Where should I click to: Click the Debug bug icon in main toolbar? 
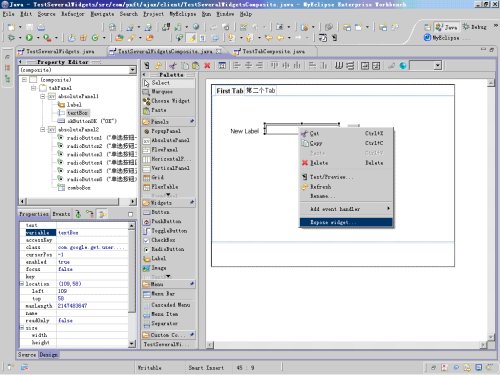[x=11, y=38]
